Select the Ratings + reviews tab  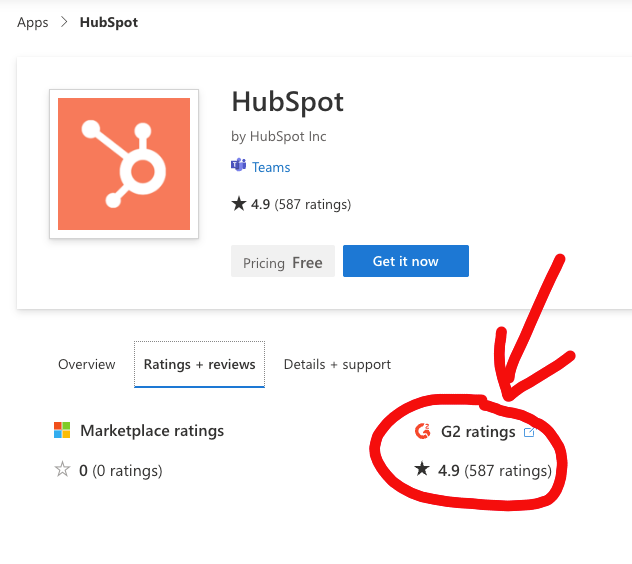coord(200,364)
